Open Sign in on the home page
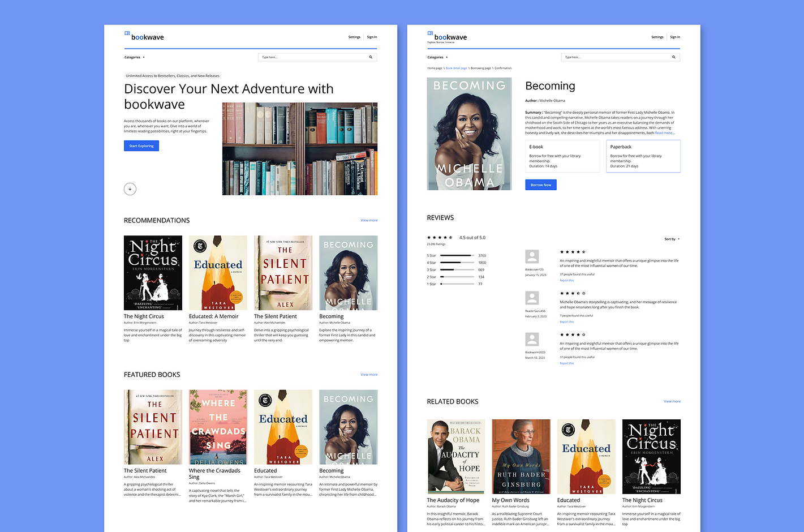 coord(372,37)
